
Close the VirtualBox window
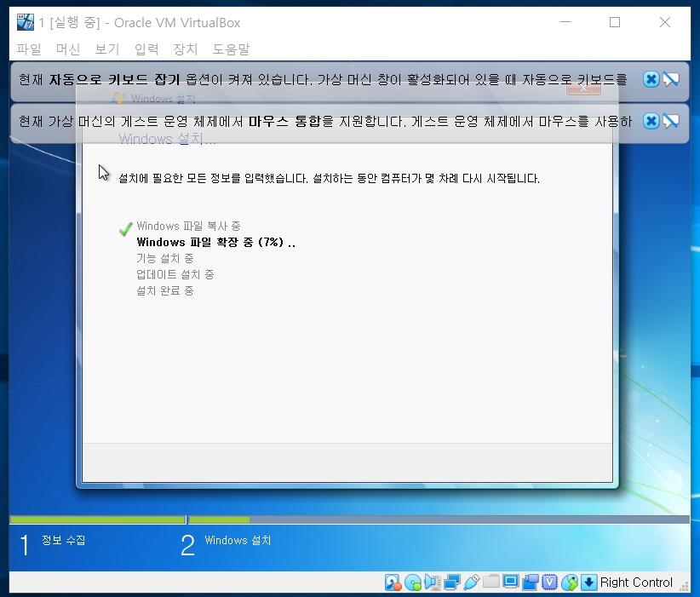click(x=665, y=22)
